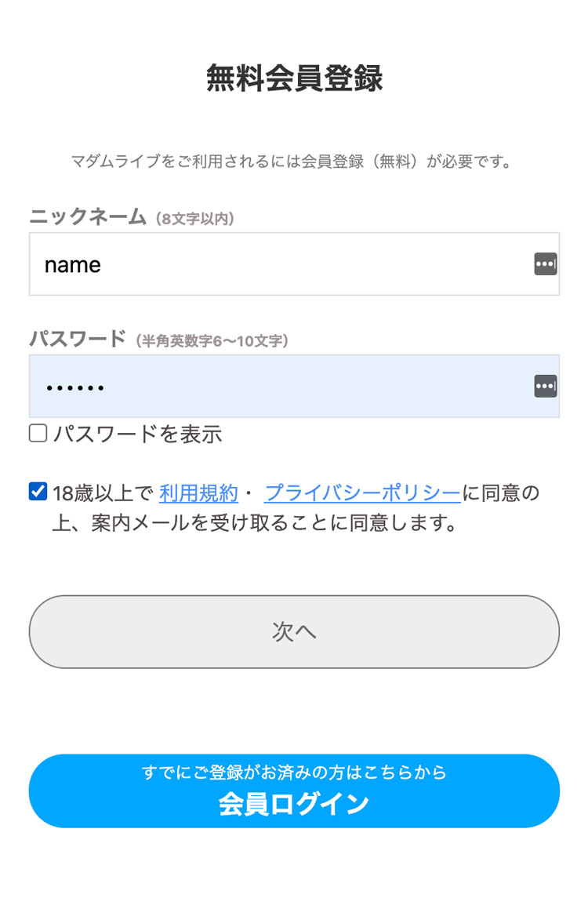This screenshot has height=905, width=588.
Task: Click the 次へ button
Action: click(x=294, y=632)
